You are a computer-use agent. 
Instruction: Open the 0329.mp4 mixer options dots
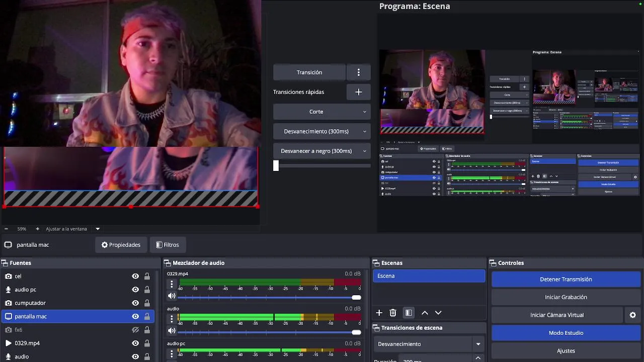pos(172,285)
